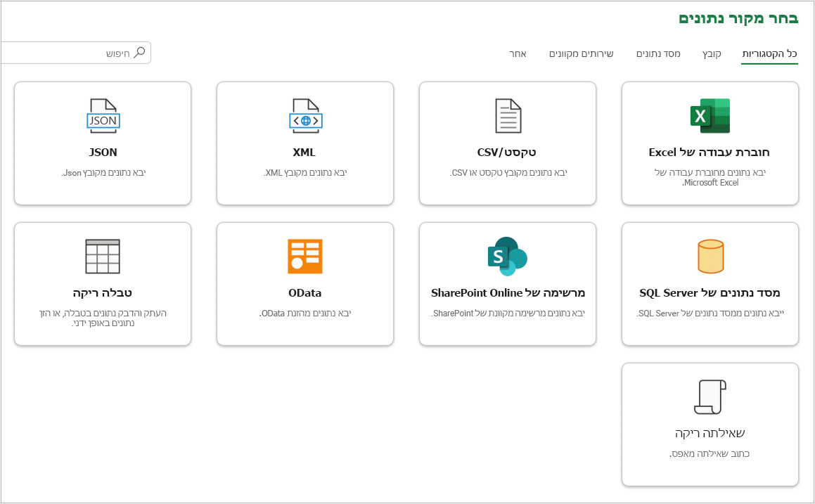815x504 pixels.
Task: Click the blank table grid icon
Action: point(103,256)
